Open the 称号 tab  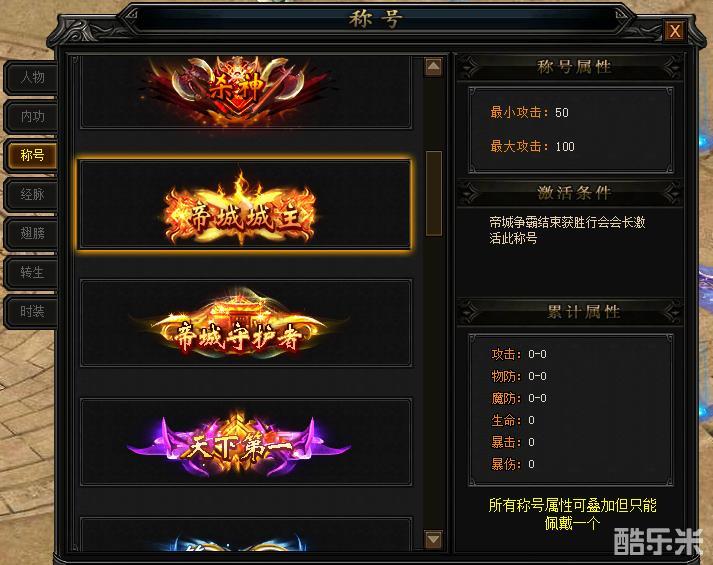point(31,155)
